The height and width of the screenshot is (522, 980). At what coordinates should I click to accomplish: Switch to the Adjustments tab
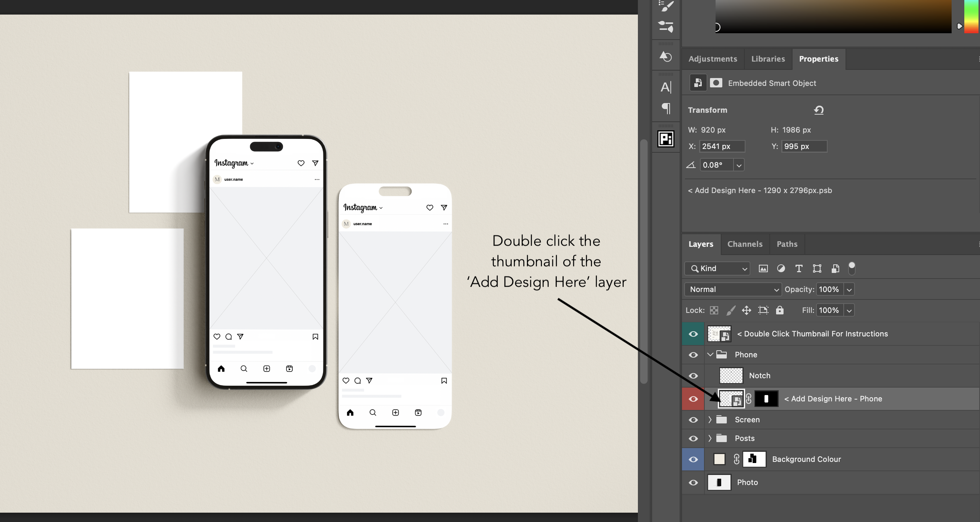click(x=713, y=59)
